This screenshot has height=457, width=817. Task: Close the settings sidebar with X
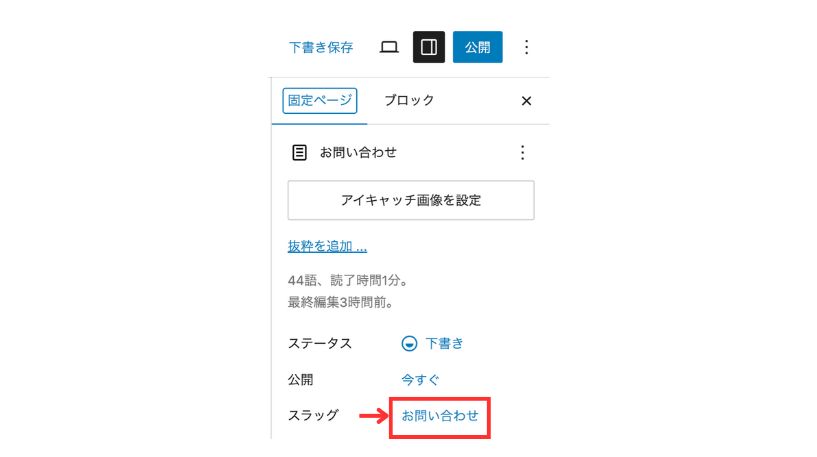526,101
